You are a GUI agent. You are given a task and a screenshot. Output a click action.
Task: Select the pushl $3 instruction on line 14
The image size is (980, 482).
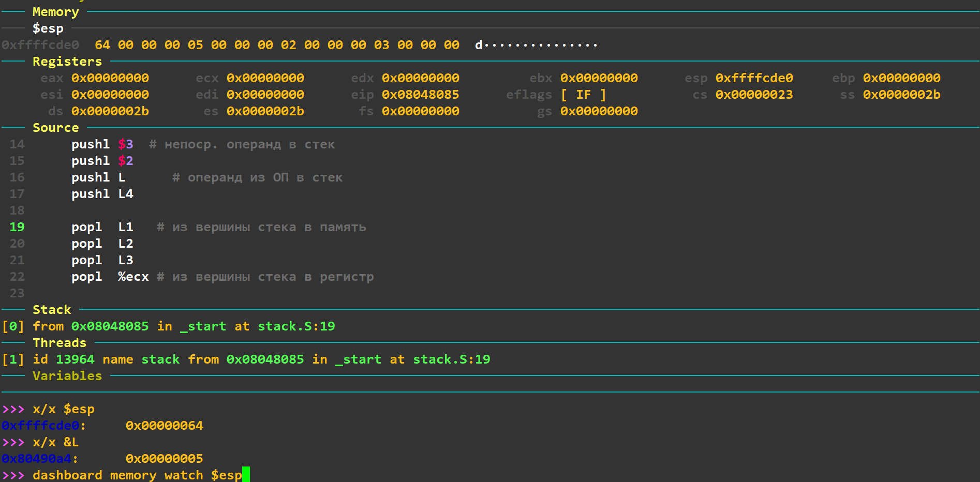click(x=102, y=144)
